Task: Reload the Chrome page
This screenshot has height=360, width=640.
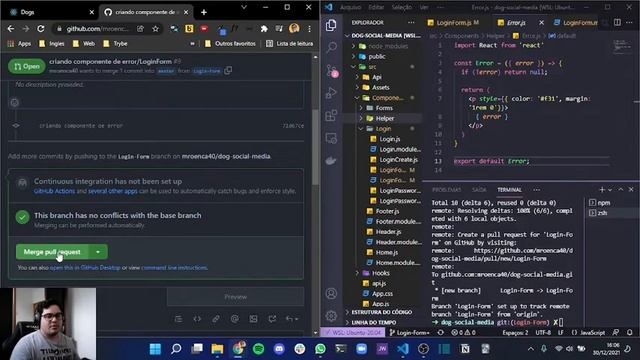Action: click(41, 29)
